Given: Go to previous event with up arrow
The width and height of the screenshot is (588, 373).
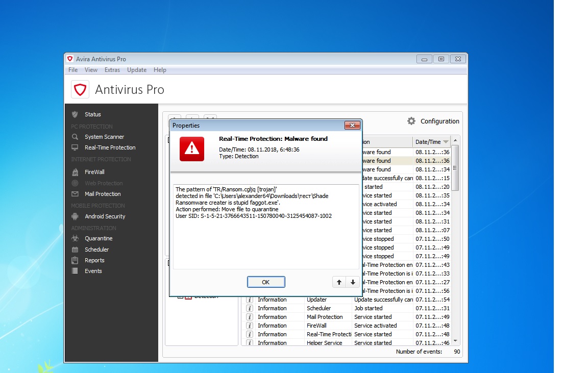Looking at the screenshot, I should coord(338,282).
